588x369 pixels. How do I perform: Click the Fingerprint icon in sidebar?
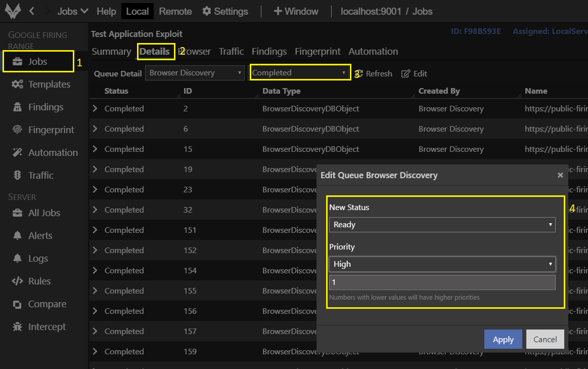17,130
